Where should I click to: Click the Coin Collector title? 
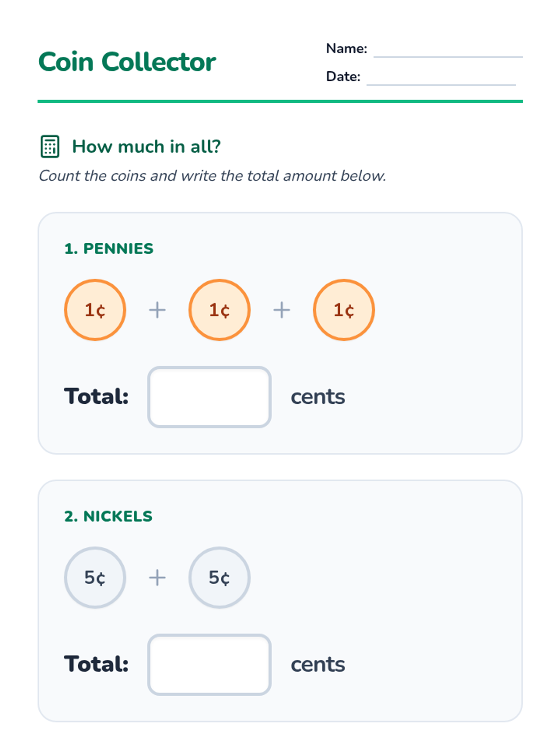127,62
